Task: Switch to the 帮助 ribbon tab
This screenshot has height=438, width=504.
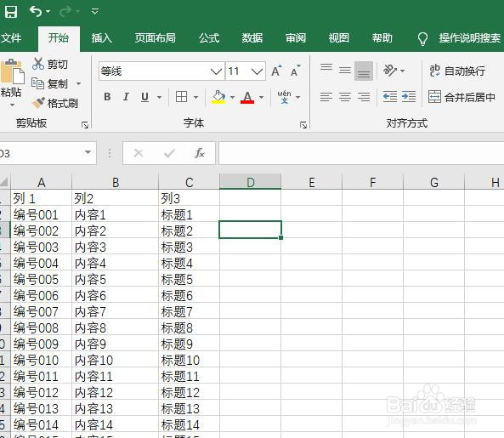Action: (382, 38)
